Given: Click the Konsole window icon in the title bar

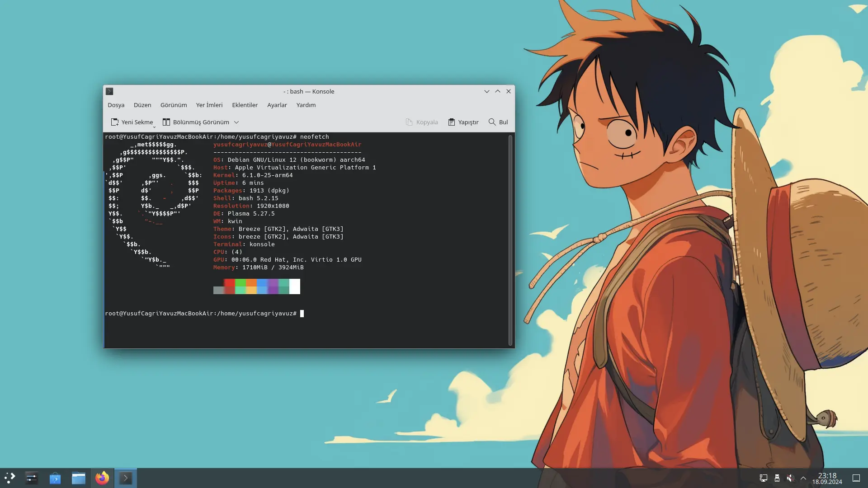Looking at the screenshot, I should [x=109, y=91].
